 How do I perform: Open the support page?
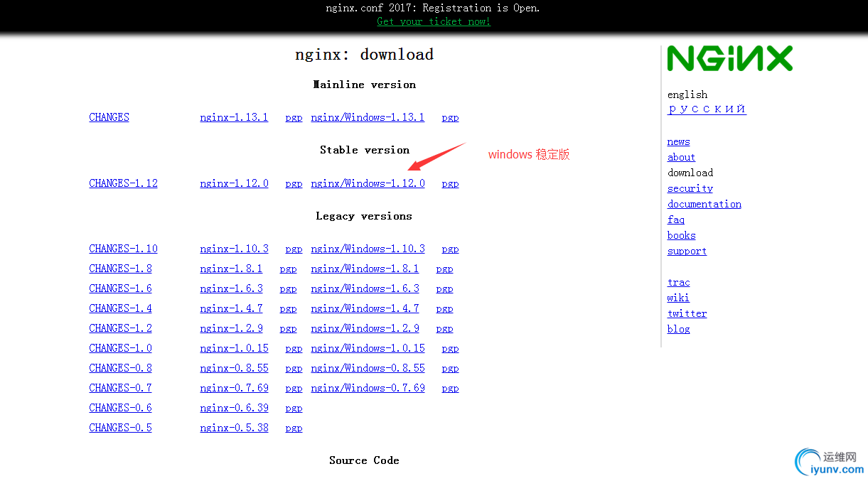pos(687,252)
